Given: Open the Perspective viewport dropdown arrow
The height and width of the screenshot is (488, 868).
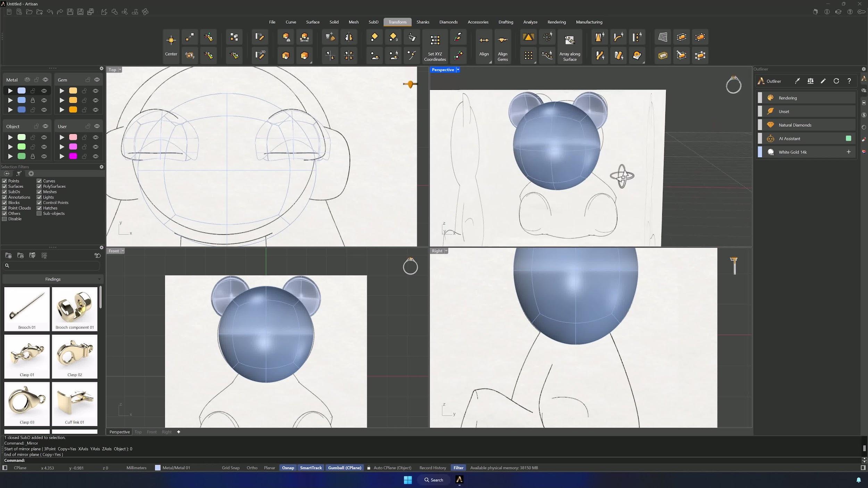Looking at the screenshot, I should pyautogui.click(x=458, y=70).
